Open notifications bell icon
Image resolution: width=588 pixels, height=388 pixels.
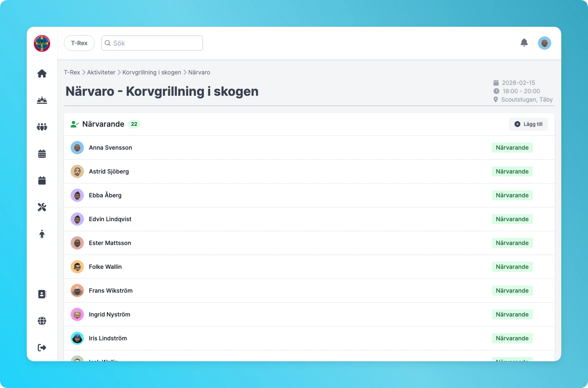click(524, 43)
